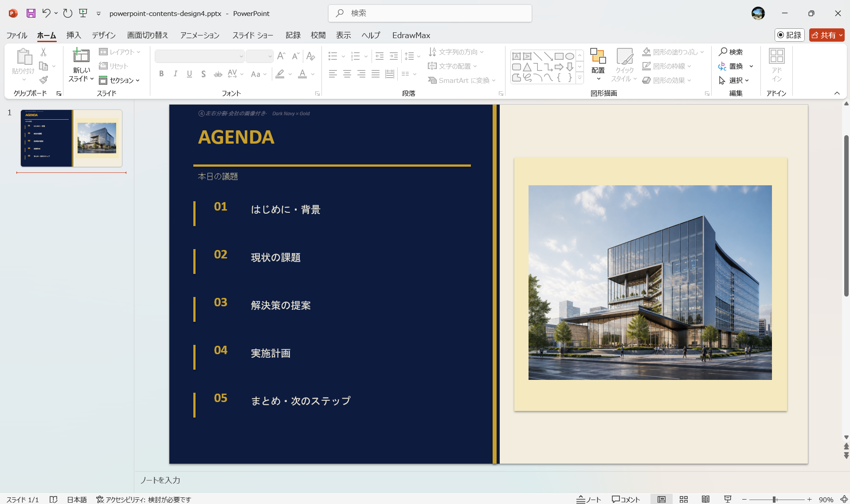Open the File (ファイル) tab
The width and height of the screenshot is (850, 504).
click(x=17, y=35)
